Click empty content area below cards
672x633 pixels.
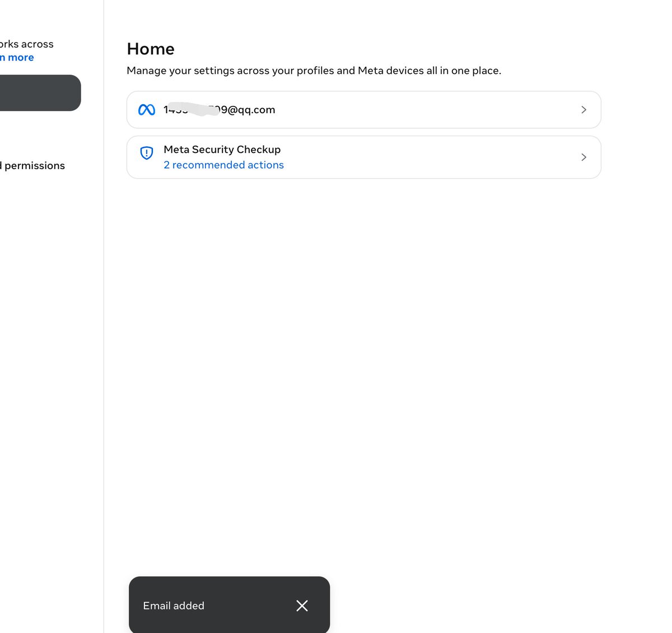(x=364, y=364)
